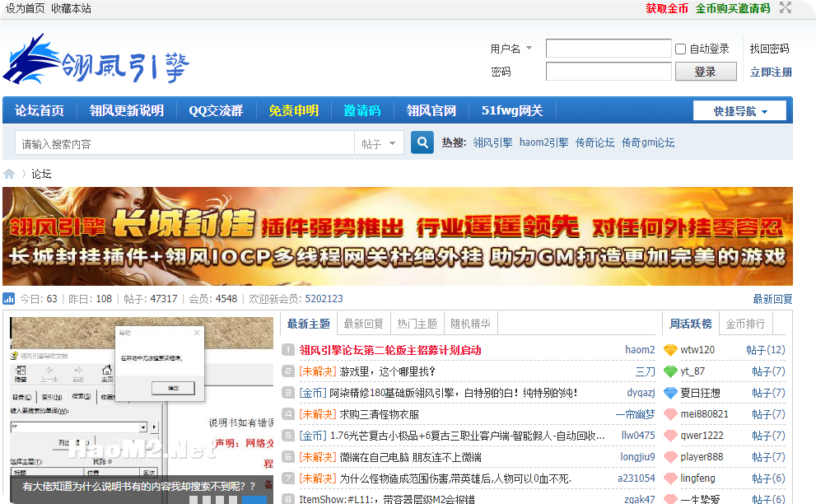The height and width of the screenshot is (504, 816).
Task: Toggle page width with top-right expand icon
Action: click(x=786, y=8)
